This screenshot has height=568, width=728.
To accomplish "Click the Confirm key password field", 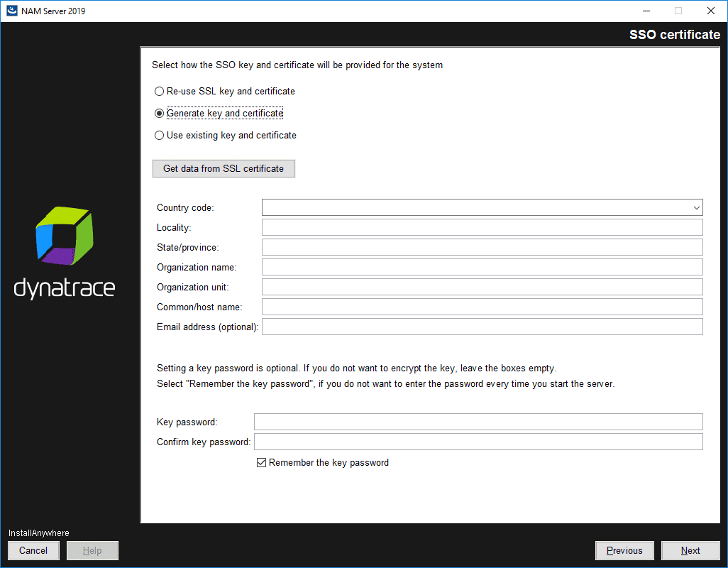I will coord(478,442).
